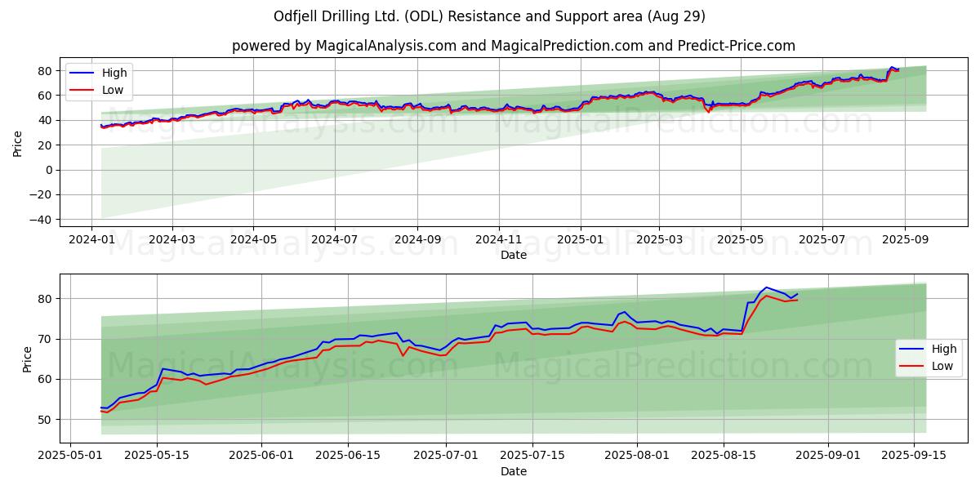Click the '2025-03' tick label
980x490 pixels.
[659, 240]
